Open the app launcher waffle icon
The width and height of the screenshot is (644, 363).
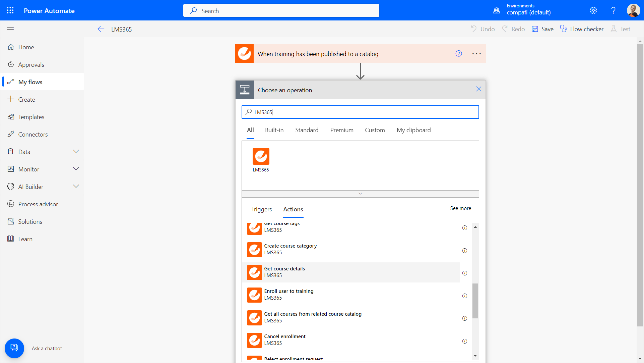click(x=10, y=10)
